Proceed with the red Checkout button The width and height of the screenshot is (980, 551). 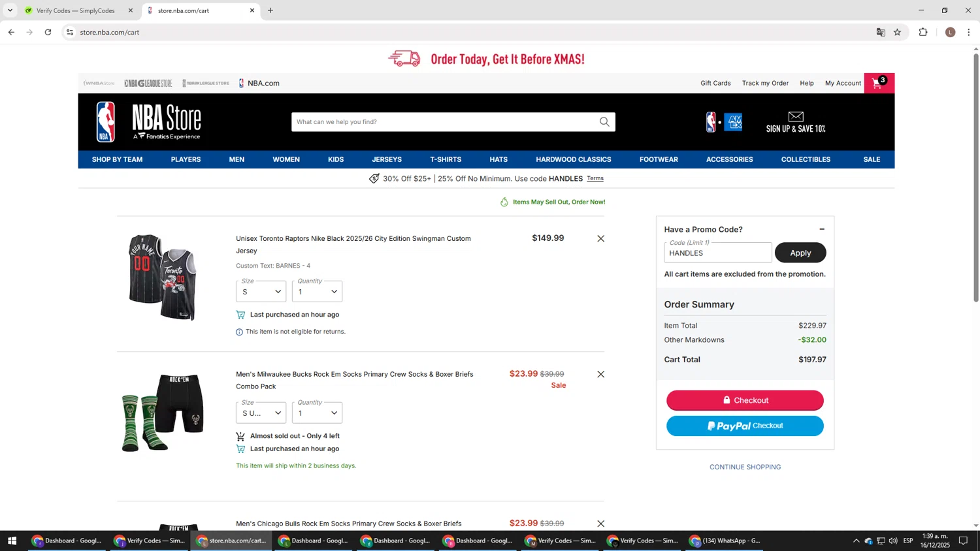coord(745,400)
